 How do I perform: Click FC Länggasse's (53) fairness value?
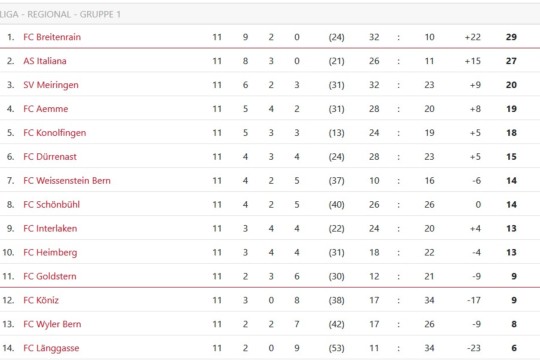[x=336, y=348]
